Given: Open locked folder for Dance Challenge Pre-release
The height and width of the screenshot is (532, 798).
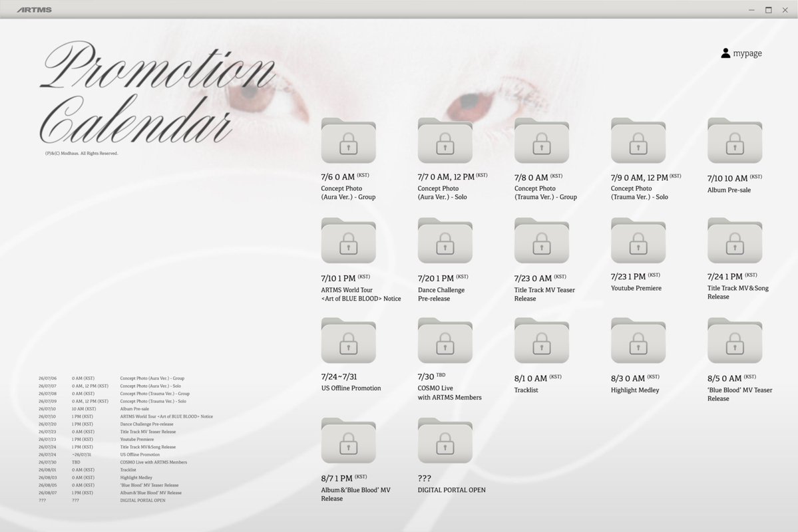Looking at the screenshot, I should [445, 241].
